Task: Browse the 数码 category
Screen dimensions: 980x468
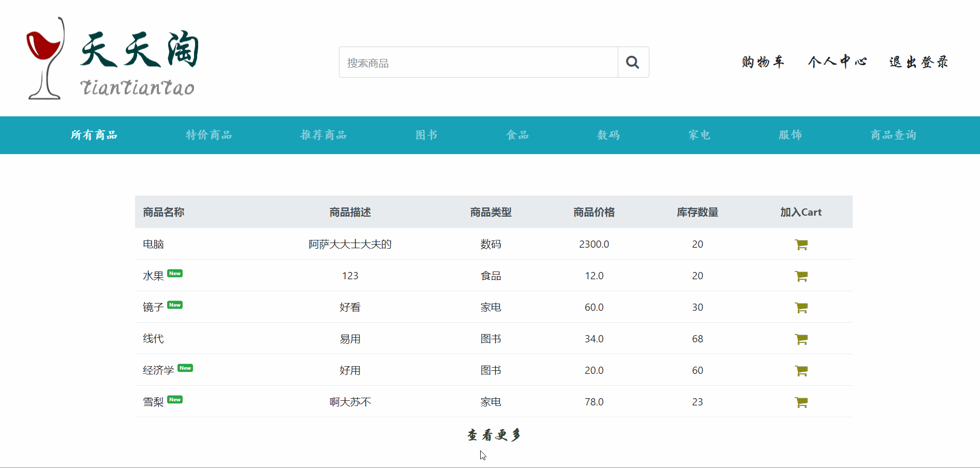Action: pyautogui.click(x=608, y=135)
